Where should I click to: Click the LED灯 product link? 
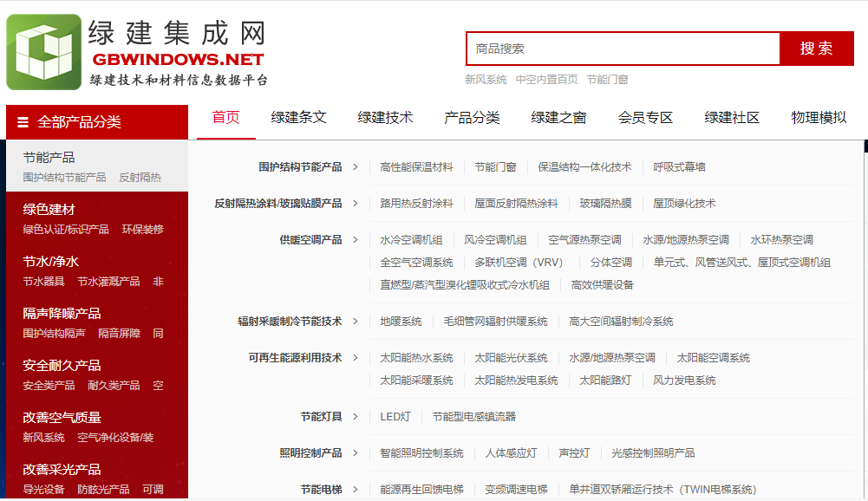(395, 417)
